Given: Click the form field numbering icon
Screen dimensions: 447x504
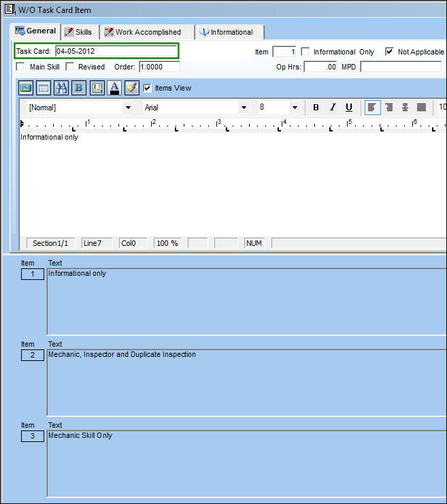Looking at the screenshot, I should 97,88.
